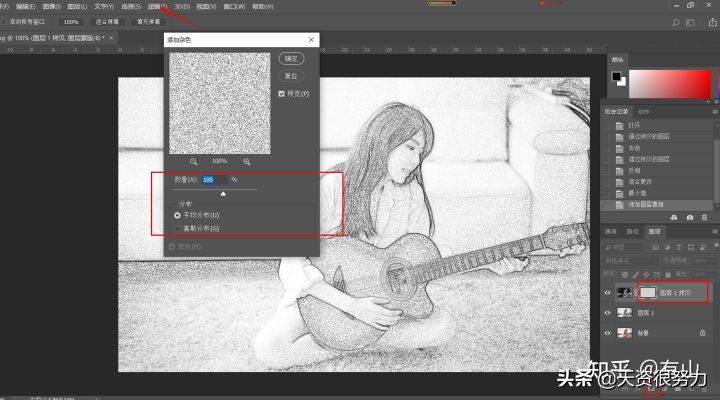Viewport: 720px width, 400px height.
Task: Open the 图像 image menu
Action: click(50, 6)
